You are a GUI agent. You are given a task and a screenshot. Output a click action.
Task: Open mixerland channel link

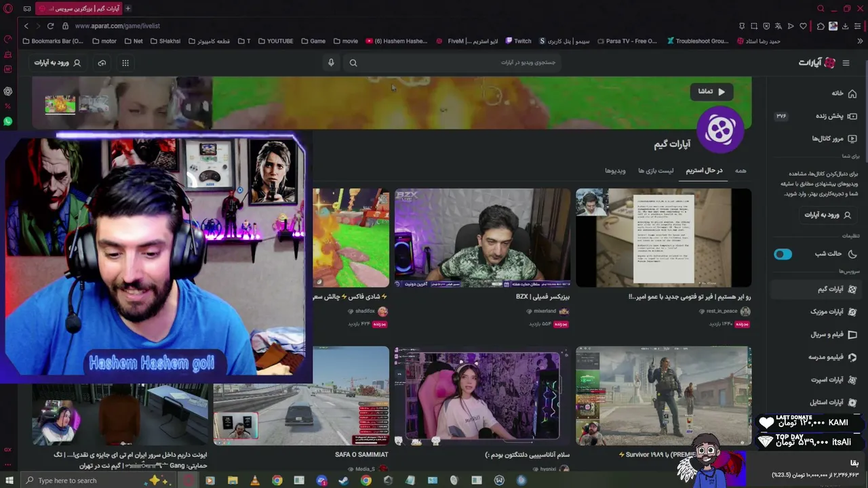545,311
